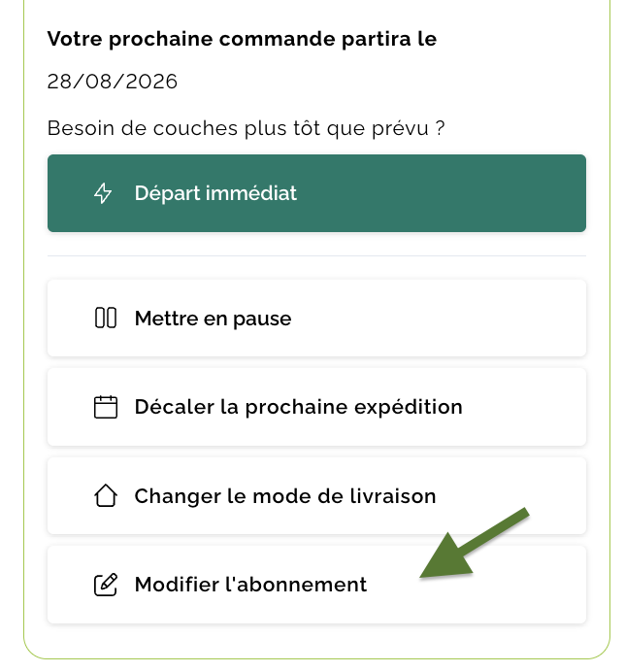Viewport: 625px width, 672px height.
Task: Click the horizontal divider below the green button
Action: tap(316, 255)
